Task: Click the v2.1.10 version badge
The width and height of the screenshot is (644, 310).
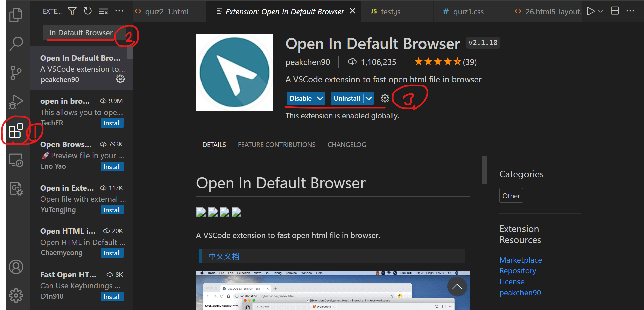Action: click(x=483, y=43)
